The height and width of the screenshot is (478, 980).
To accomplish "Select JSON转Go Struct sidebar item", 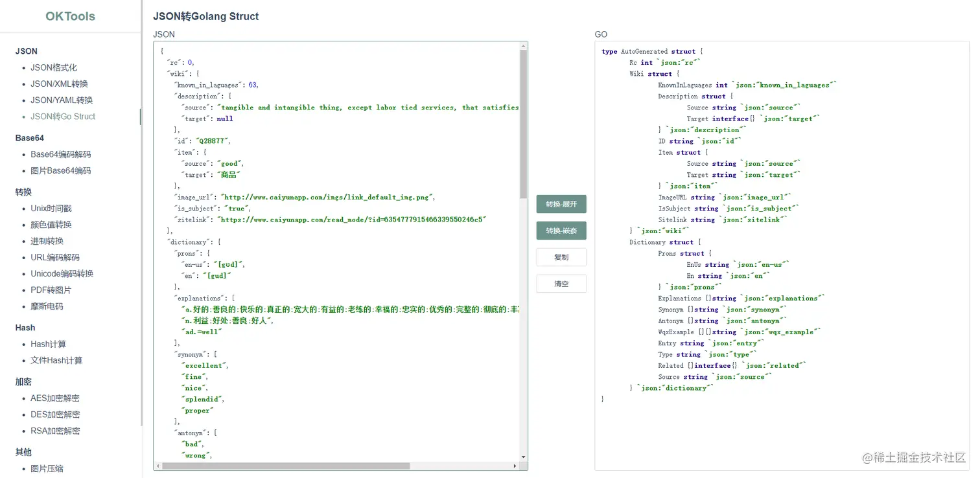I will (63, 117).
